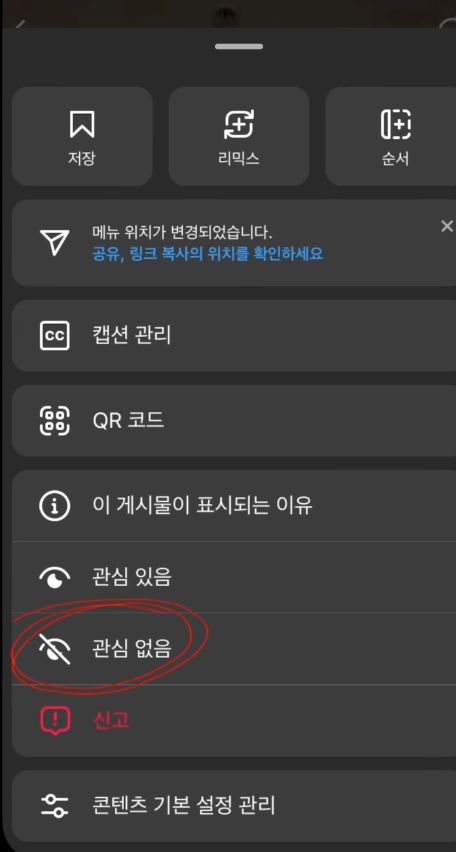This screenshot has height=852, width=456.
Task: Tap the Remix icon
Action: pyautogui.click(x=239, y=124)
